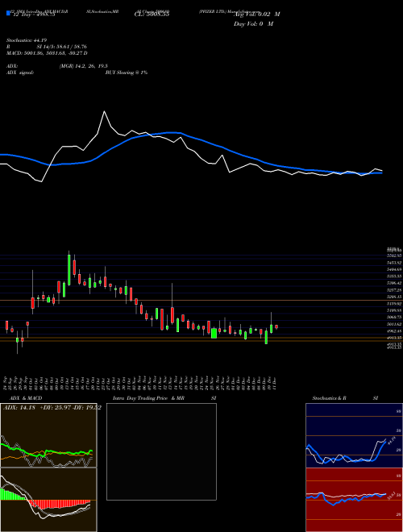This screenshot has height=532, width=403.
Task: Select the 'Avg Vol: 0.02 M' text
Action: [x=256, y=14]
